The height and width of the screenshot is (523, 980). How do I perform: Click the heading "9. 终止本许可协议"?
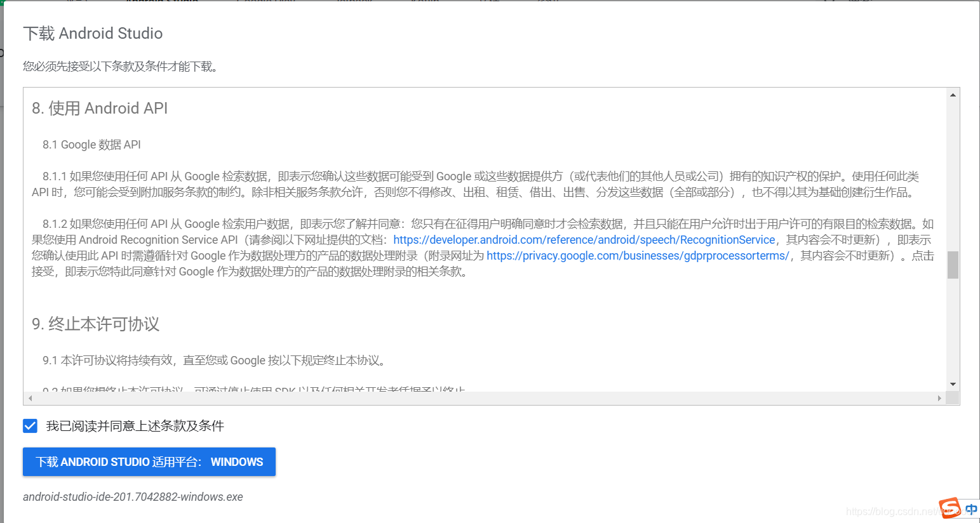(x=95, y=324)
